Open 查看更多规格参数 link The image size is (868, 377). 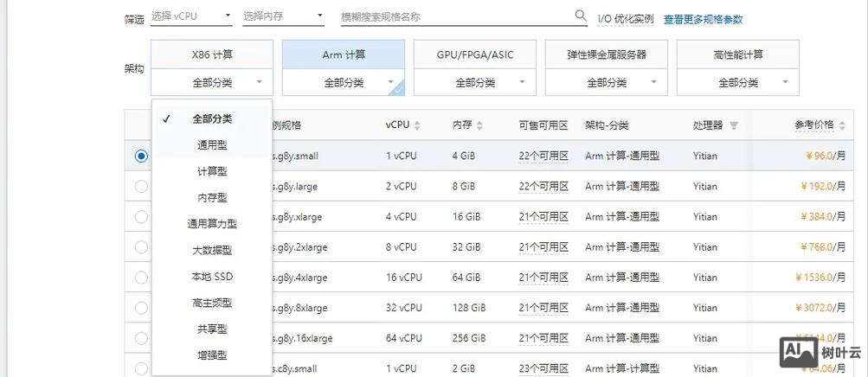point(703,19)
